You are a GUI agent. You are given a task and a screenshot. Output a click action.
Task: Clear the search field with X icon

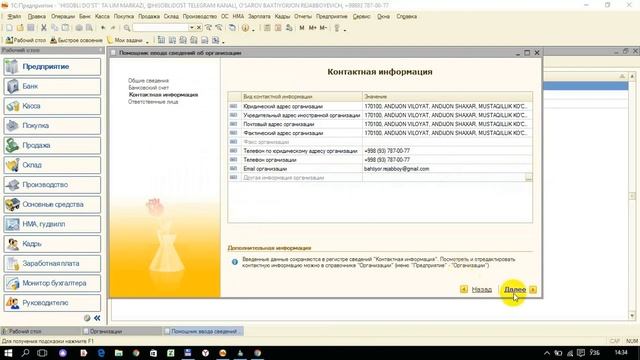pos(199,28)
